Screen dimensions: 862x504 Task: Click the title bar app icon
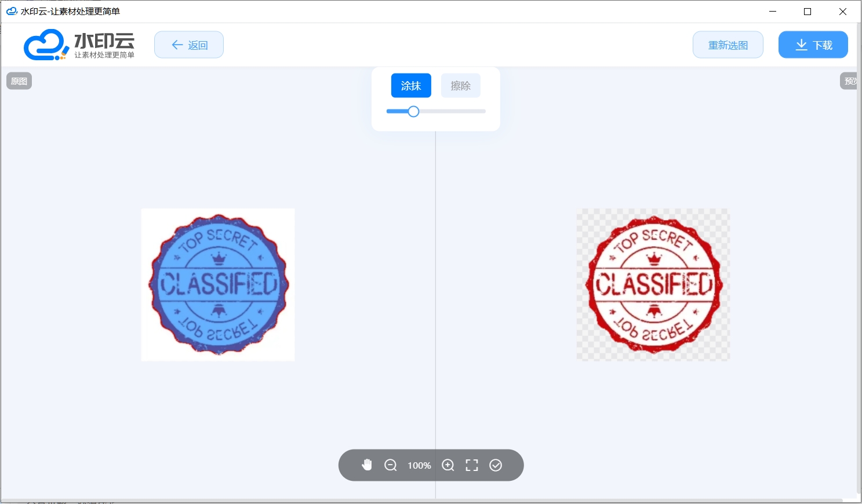[12, 11]
